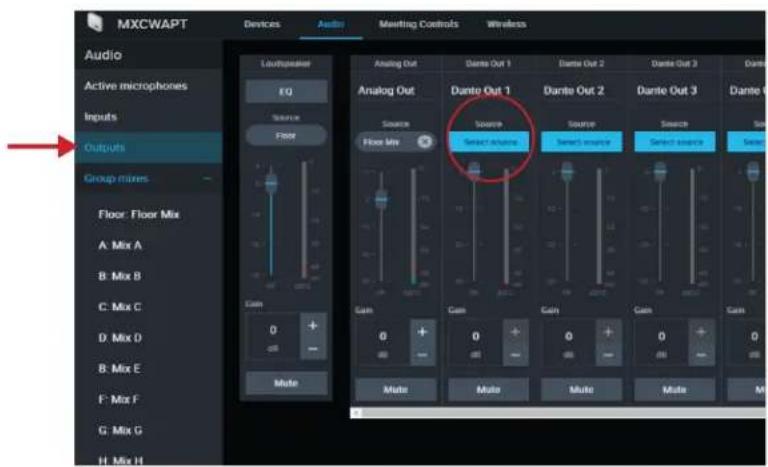Click the Loudspeaker Floor source selector
Screen dimensions: 768x467
(286, 135)
